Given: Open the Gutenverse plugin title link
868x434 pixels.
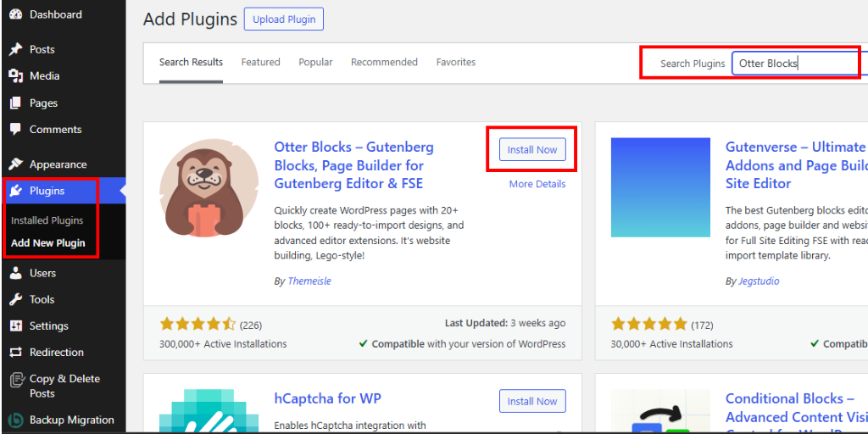Looking at the screenshot, I should click(x=797, y=165).
